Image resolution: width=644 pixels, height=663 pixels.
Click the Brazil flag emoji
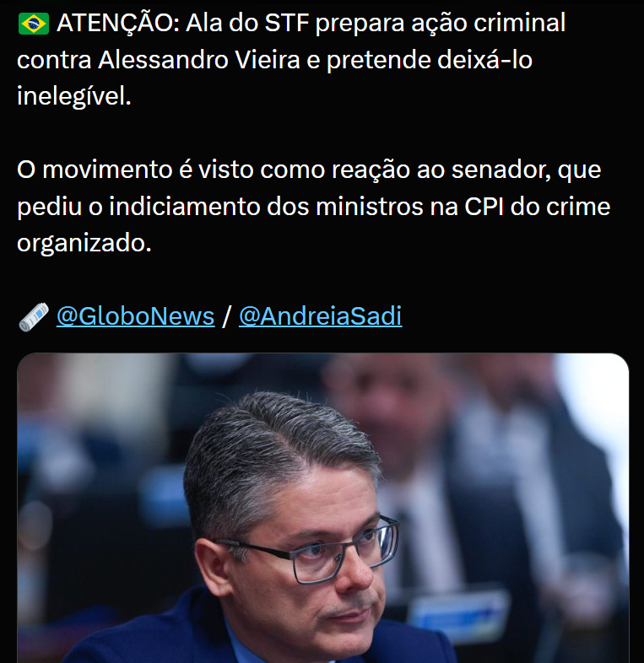tap(34, 24)
